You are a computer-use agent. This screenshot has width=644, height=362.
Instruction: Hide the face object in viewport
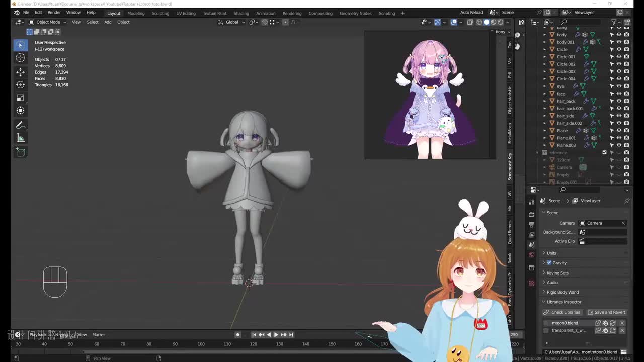pyautogui.click(x=619, y=94)
